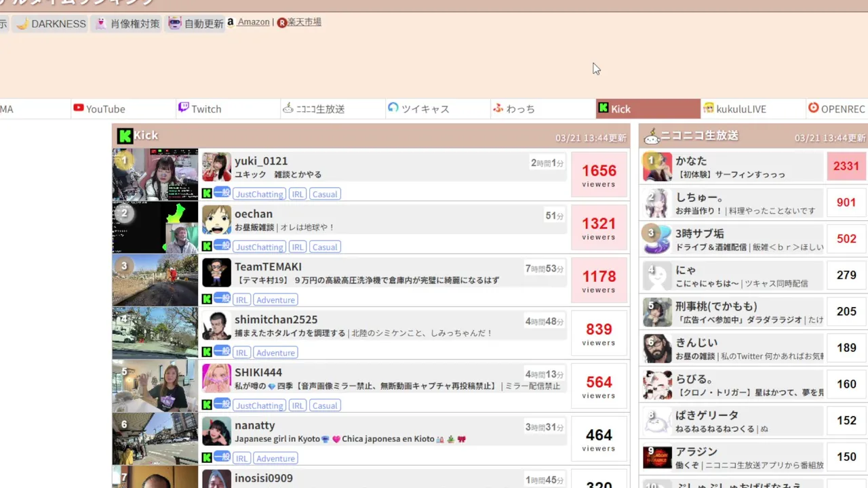Screen dimensions: 868x488
Task: Open the nanatty channel name
Action: pyautogui.click(x=255, y=426)
